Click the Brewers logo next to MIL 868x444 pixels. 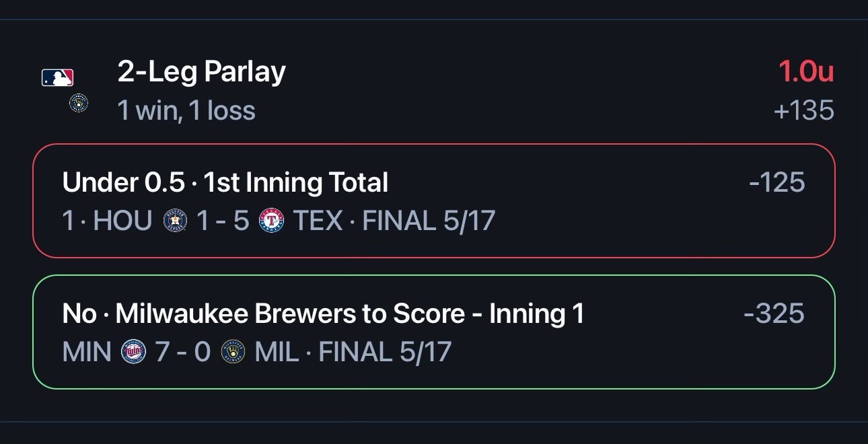(233, 352)
